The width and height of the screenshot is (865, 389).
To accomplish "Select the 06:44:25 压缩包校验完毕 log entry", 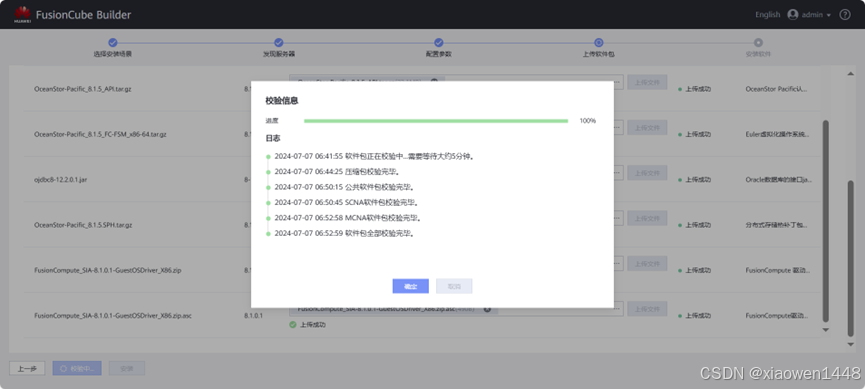I will [337, 172].
